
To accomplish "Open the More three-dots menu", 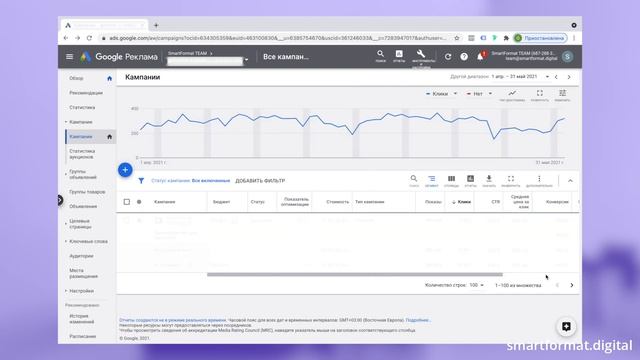I will click(x=539, y=180).
